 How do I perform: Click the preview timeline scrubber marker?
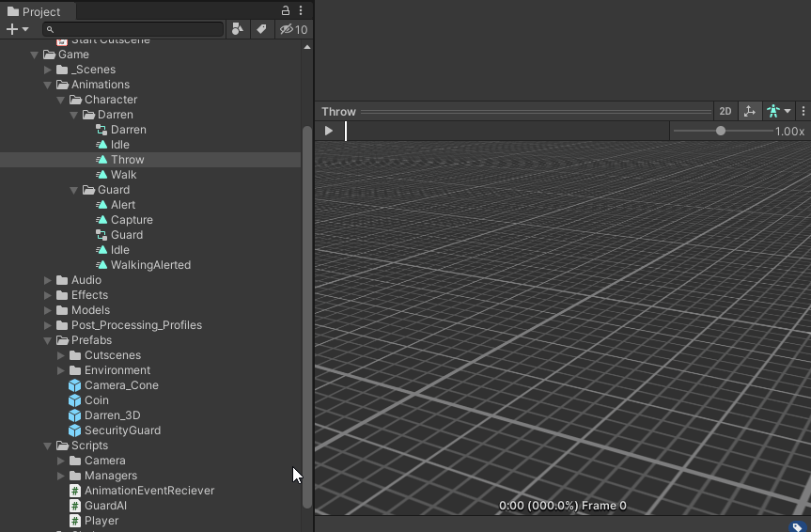click(346, 131)
